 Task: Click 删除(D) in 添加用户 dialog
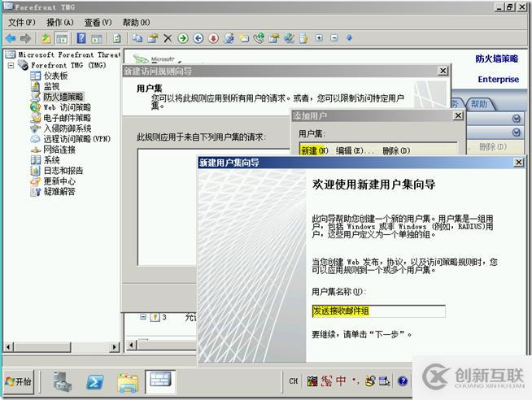click(396, 150)
